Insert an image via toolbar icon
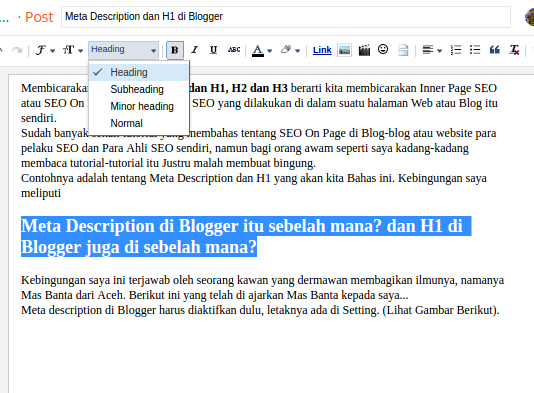The image size is (534, 393). click(x=344, y=50)
